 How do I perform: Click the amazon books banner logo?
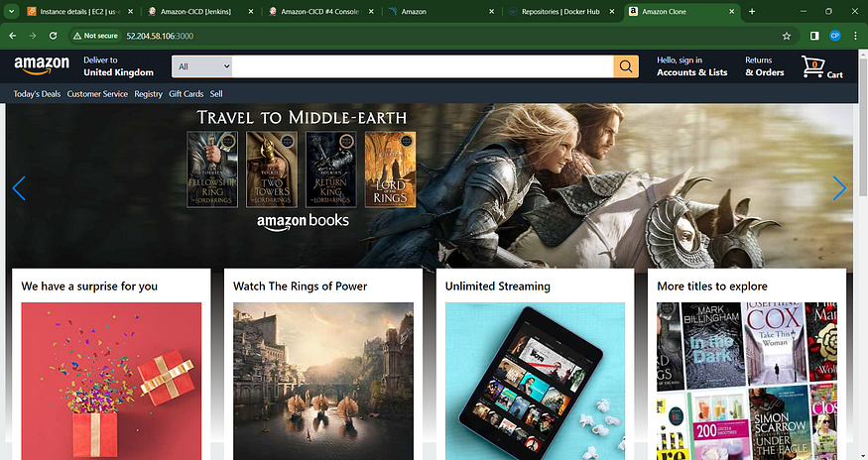[x=303, y=221]
